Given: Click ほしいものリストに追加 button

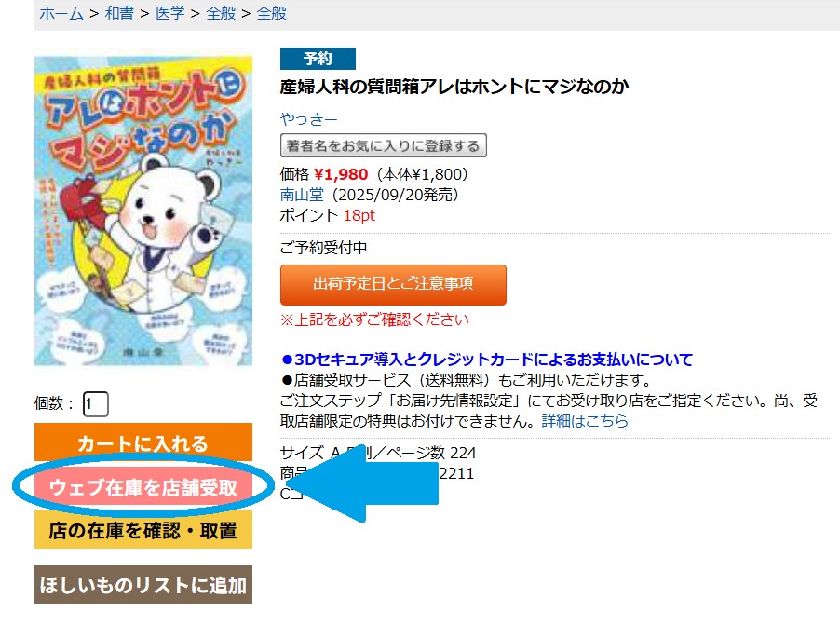Looking at the screenshot, I should 143,584.
